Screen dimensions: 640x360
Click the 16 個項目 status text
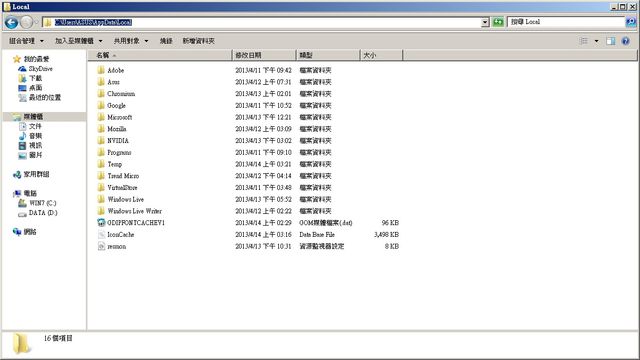point(58,338)
